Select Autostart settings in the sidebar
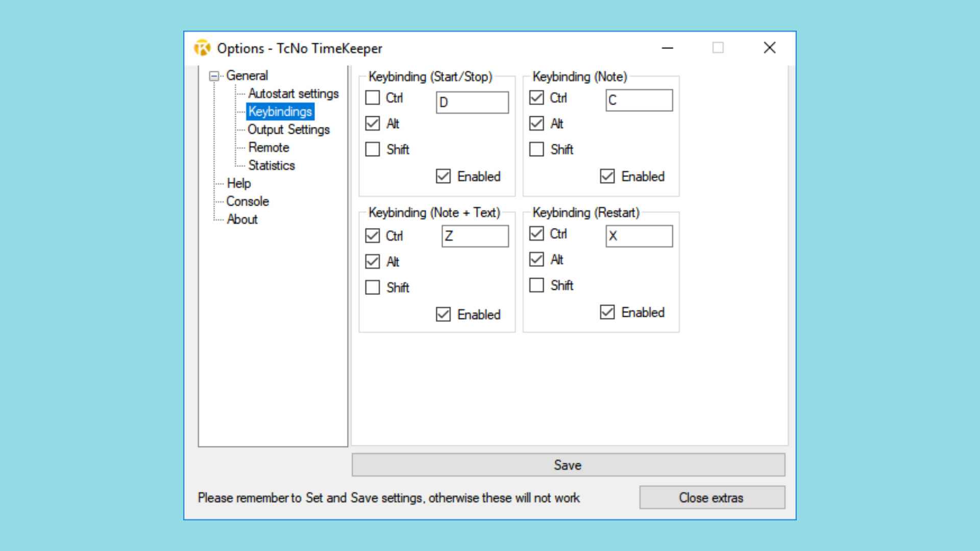This screenshot has height=551, width=980. 293,94
